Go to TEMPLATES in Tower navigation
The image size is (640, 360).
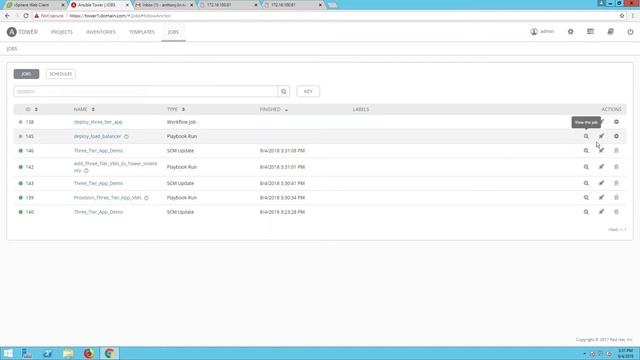coord(142,32)
